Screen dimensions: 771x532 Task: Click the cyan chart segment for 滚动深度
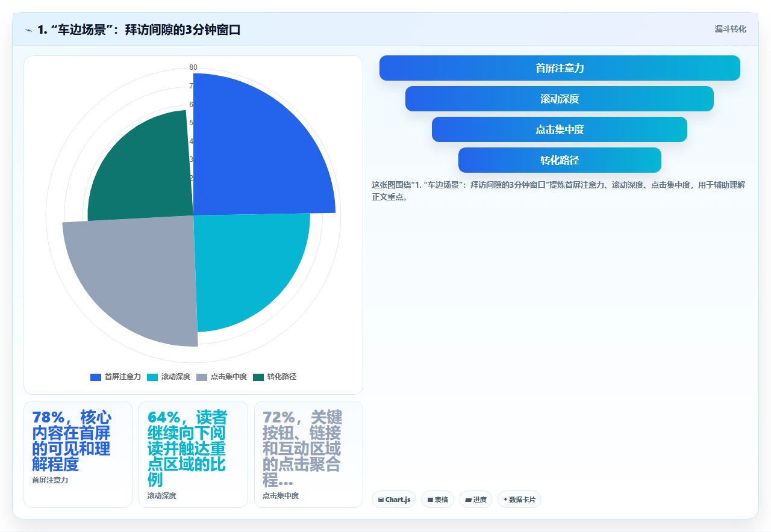click(244, 265)
